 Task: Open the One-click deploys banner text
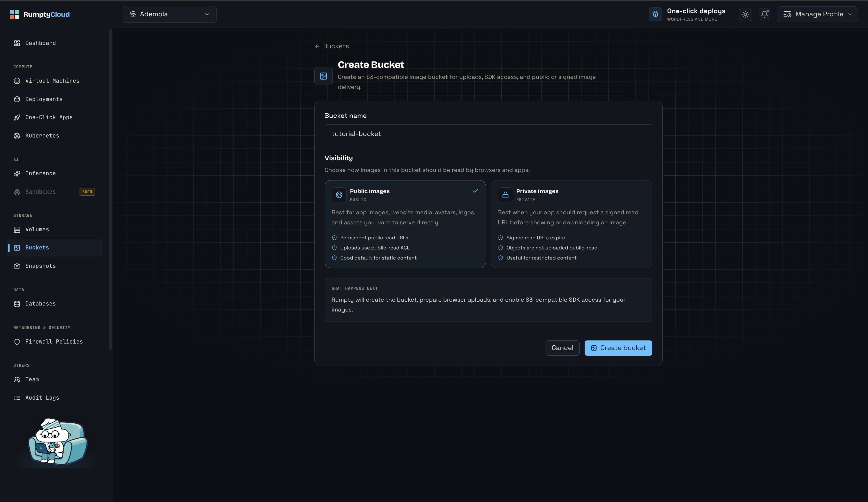pyautogui.click(x=696, y=14)
